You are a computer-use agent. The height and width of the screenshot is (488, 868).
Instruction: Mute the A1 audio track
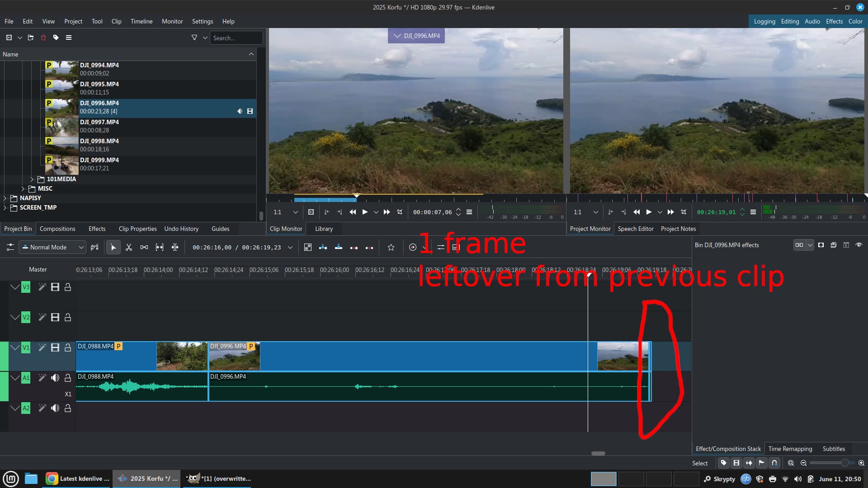click(55, 378)
